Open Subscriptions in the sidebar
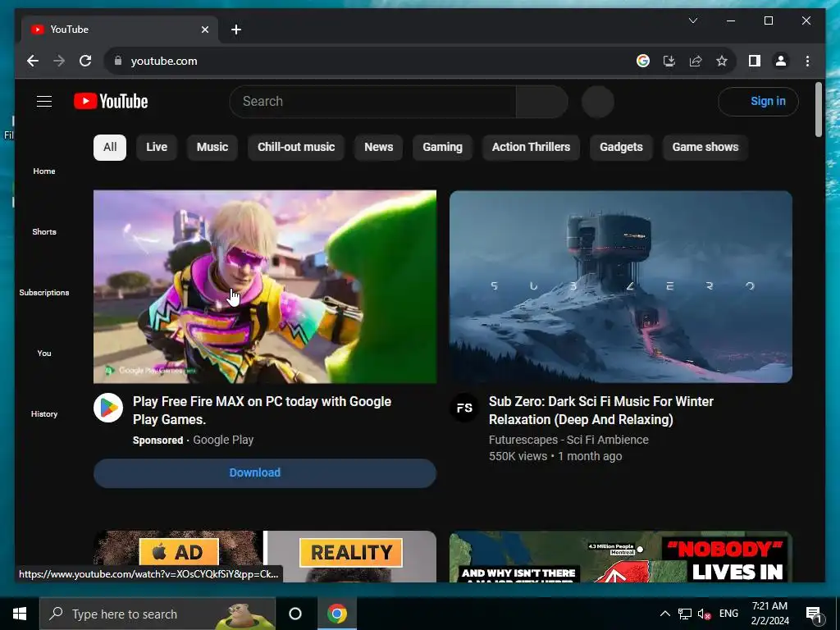840x630 pixels. coord(44,293)
